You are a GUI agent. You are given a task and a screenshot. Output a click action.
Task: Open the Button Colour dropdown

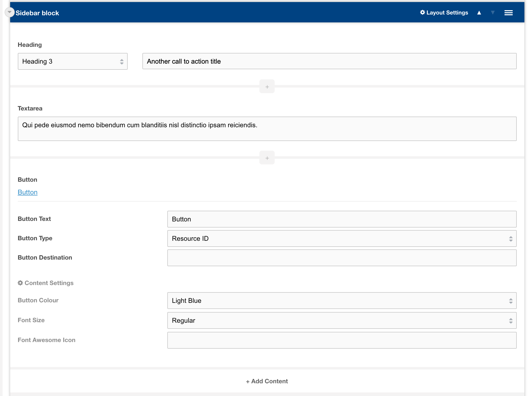(x=342, y=301)
